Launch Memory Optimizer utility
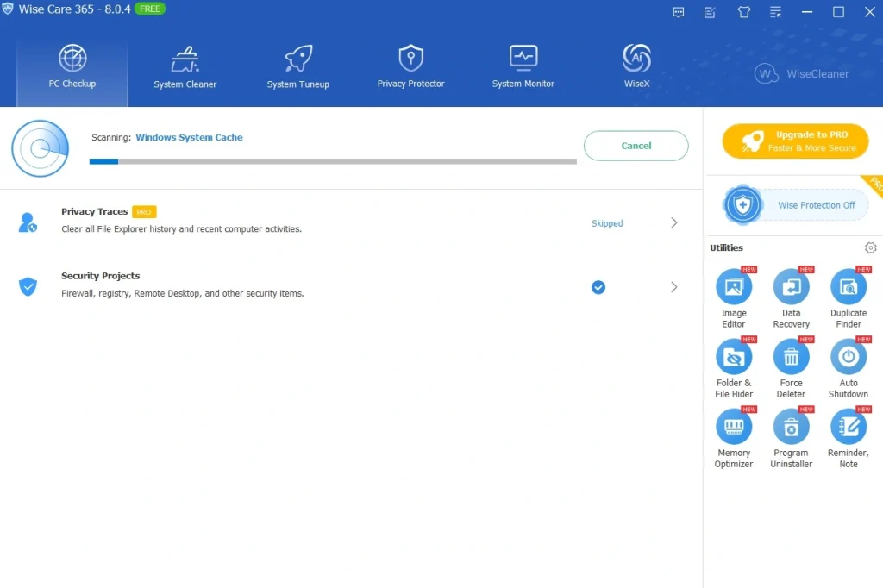Image resolution: width=883 pixels, height=588 pixels. pos(734,438)
